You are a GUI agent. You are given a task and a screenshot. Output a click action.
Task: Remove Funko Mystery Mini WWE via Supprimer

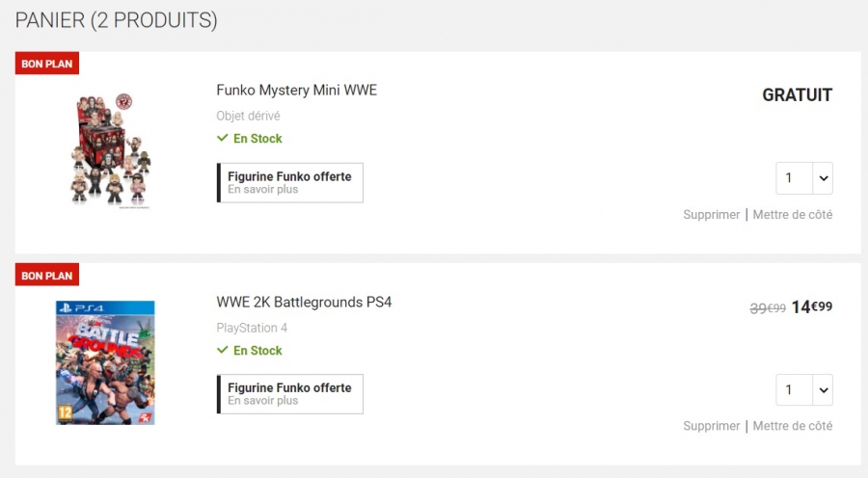point(711,215)
